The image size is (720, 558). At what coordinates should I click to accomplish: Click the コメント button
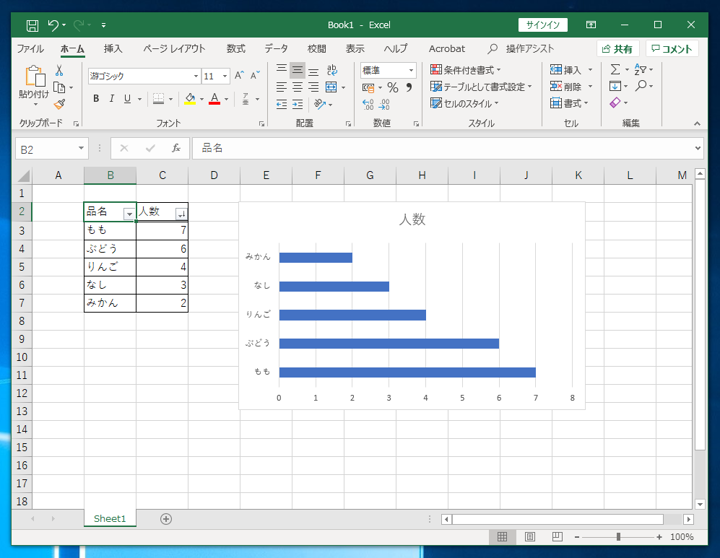[672, 49]
